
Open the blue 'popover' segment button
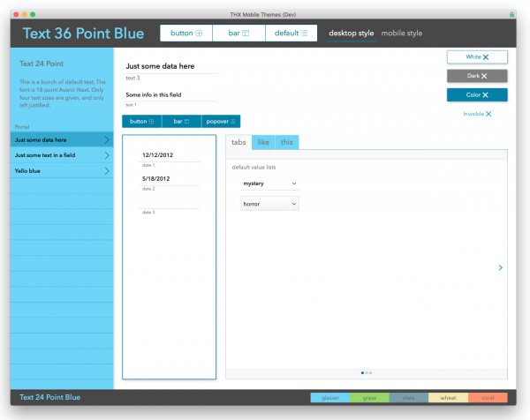pyautogui.click(x=221, y=122)
